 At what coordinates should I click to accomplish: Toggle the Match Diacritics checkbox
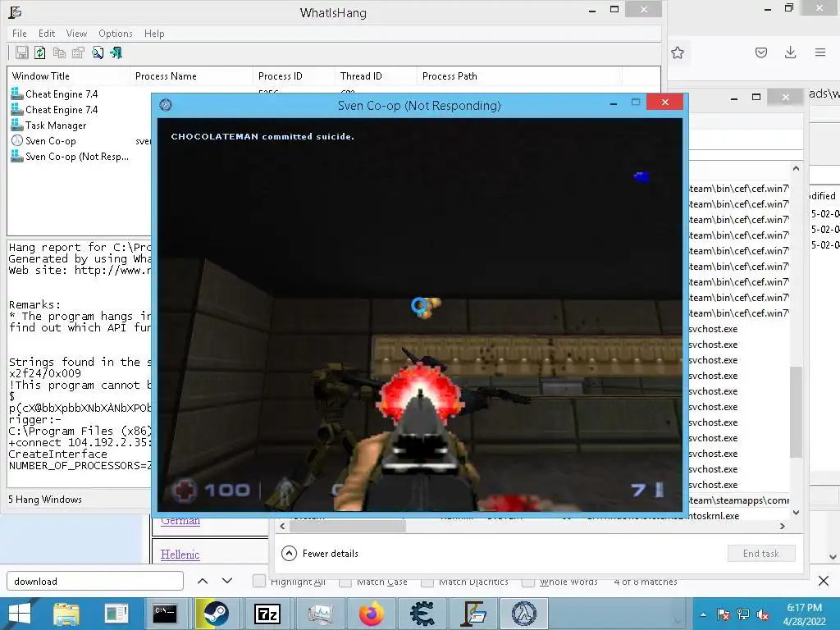coord(427,582)
